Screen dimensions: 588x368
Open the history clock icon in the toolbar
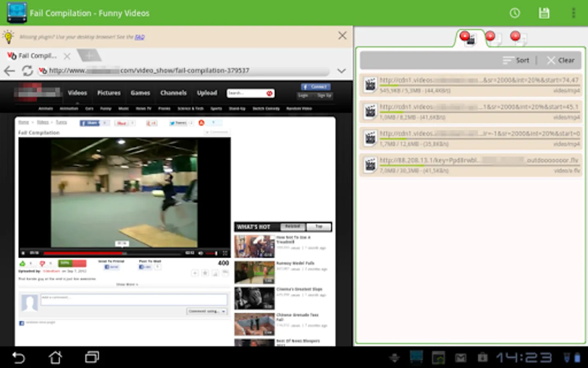(515, 13)
